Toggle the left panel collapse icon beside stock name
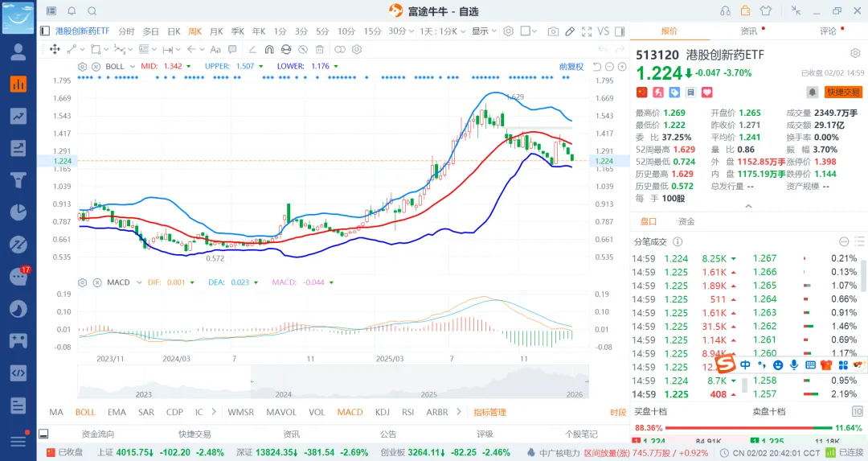The height and width of the screenshot is (461, 868). tap(45, 31)
